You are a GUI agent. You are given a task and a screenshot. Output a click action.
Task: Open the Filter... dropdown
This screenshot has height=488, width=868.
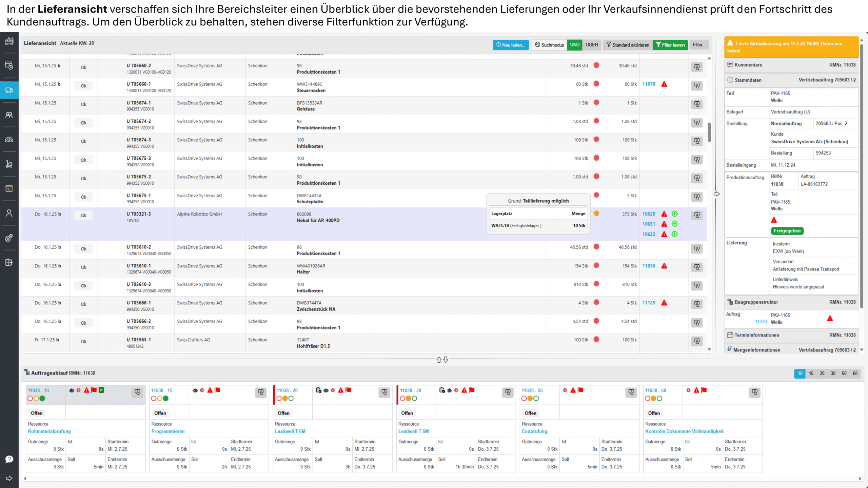click(699, 45)
